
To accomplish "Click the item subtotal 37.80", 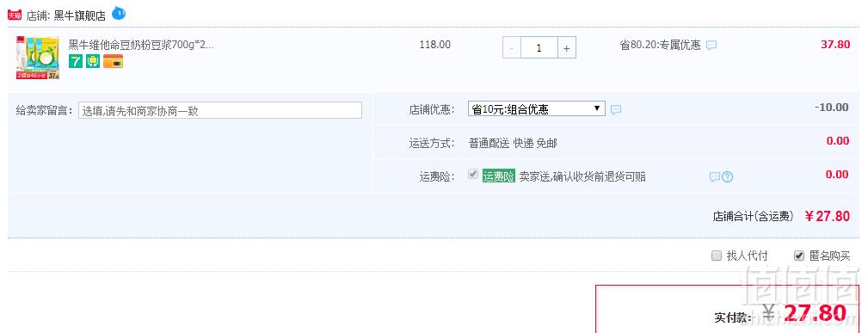I will pos(835,45).
